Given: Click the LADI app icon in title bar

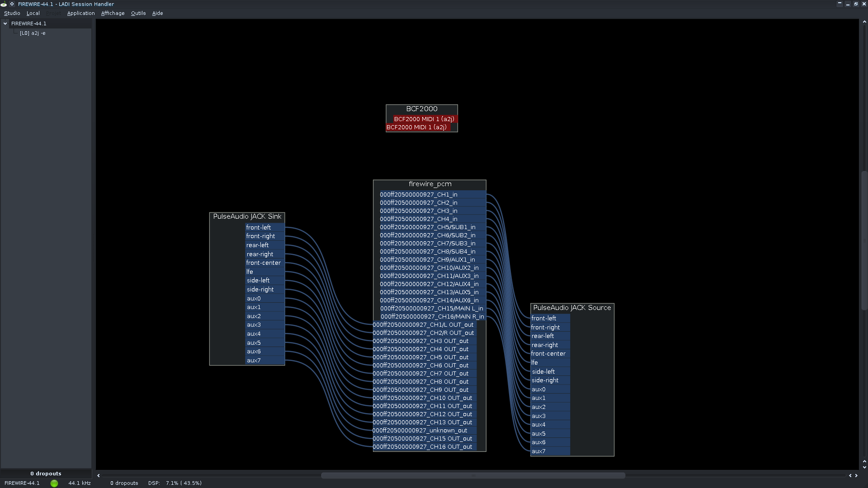Looking at the screenshot, I should (x=4, y=4).
